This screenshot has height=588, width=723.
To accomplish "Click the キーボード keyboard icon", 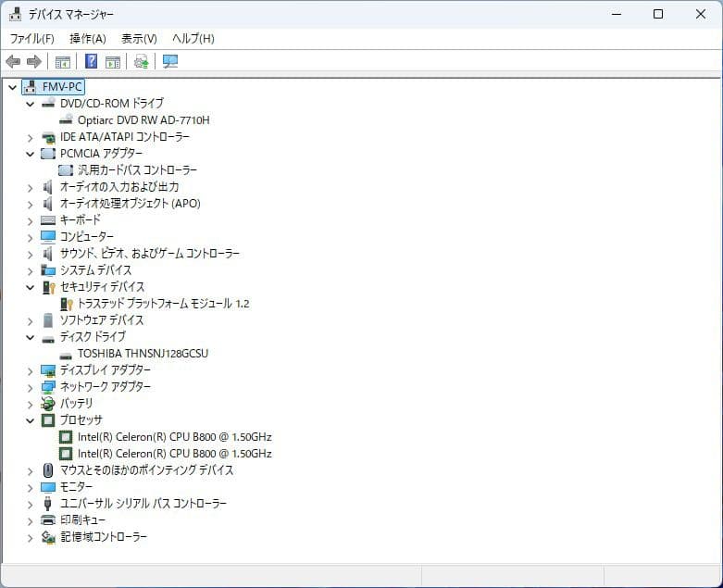I will click(x=48, y=220).
